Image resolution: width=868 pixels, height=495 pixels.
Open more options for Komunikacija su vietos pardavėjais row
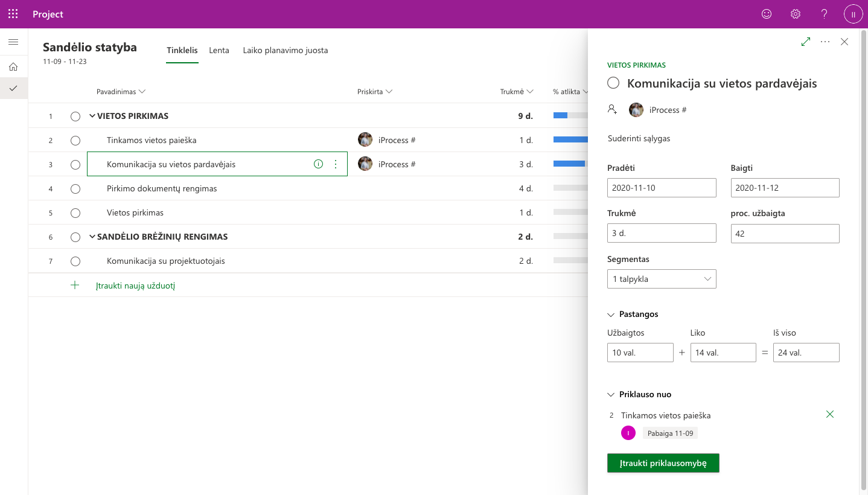point(336,164)
